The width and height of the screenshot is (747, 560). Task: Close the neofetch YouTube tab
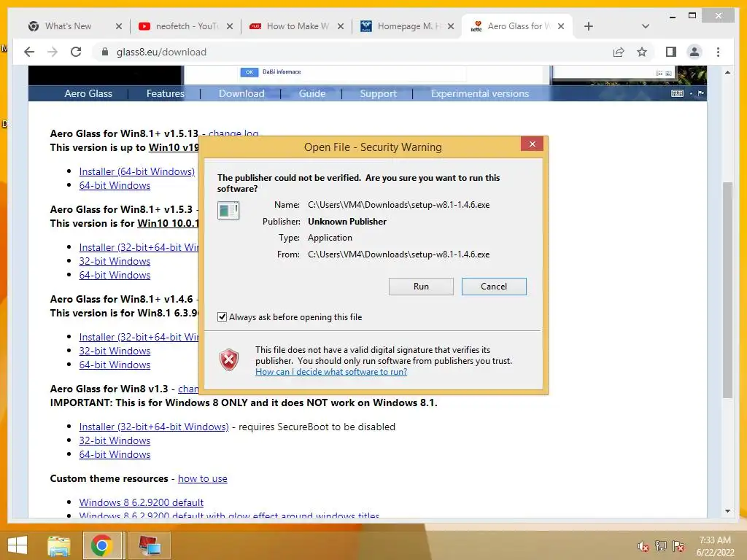(x=230, y=26)
